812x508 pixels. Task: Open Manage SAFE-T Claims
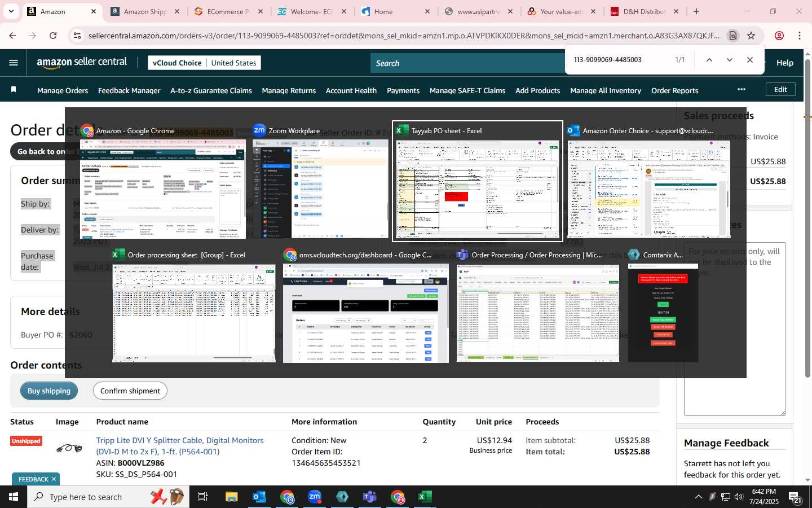(x=467, y=90)
